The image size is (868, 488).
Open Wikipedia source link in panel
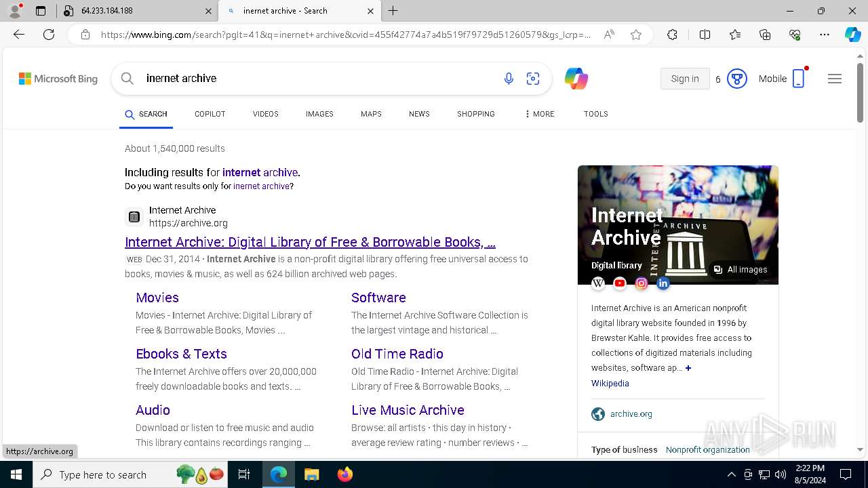pos(610,384)
